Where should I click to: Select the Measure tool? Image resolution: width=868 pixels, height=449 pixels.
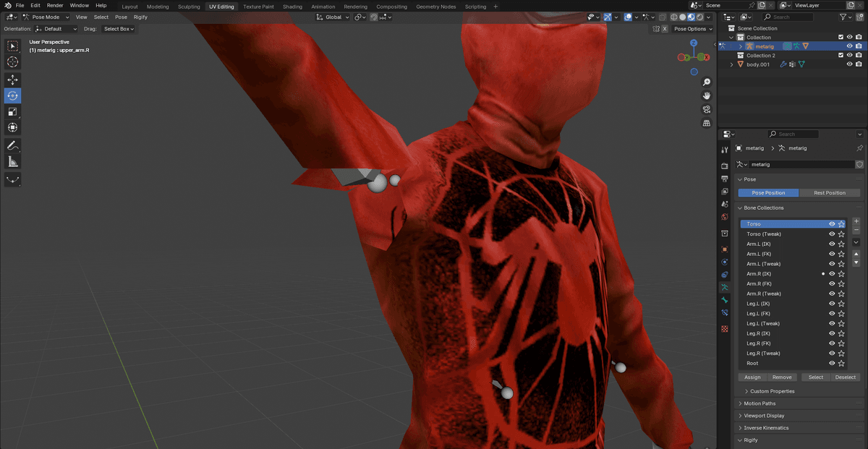tap(13, 162)
